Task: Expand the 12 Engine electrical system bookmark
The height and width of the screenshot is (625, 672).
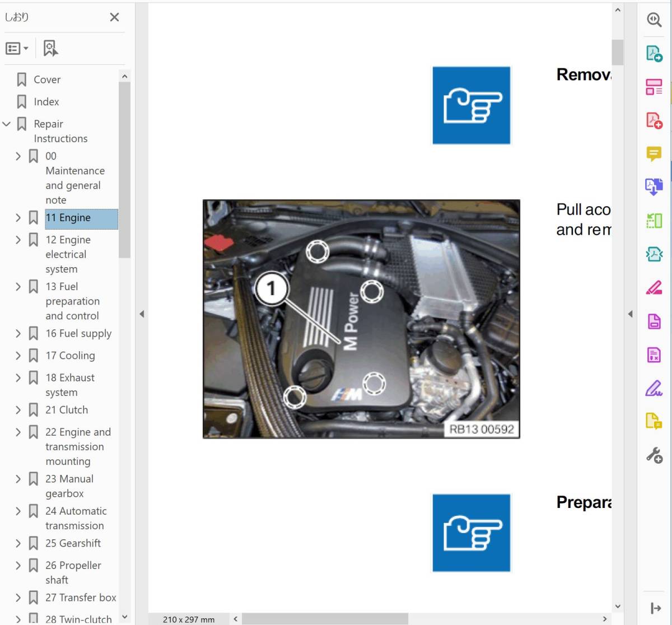Action: click(18, 240)
